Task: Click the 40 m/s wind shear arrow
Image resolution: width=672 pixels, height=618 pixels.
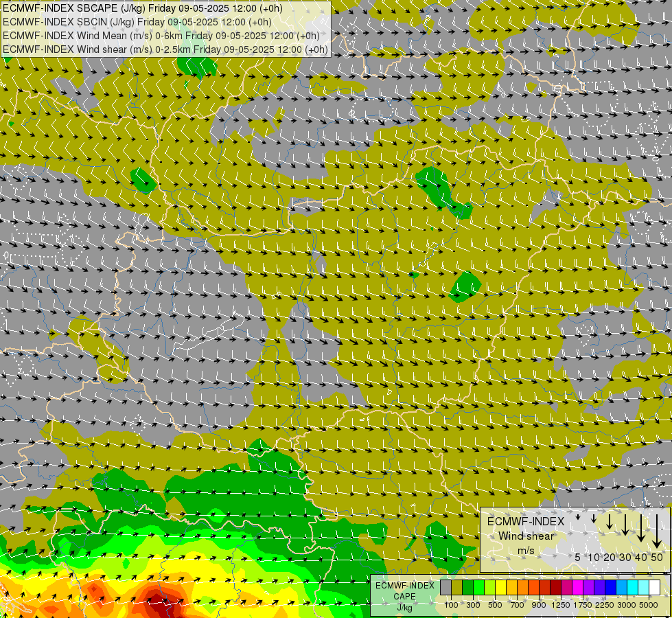Action: 641,528
